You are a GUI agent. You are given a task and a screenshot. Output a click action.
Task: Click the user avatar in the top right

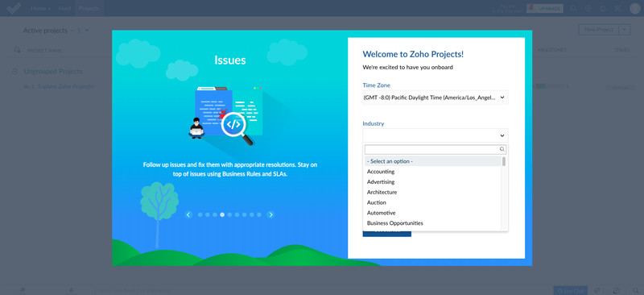click(635, 8)
